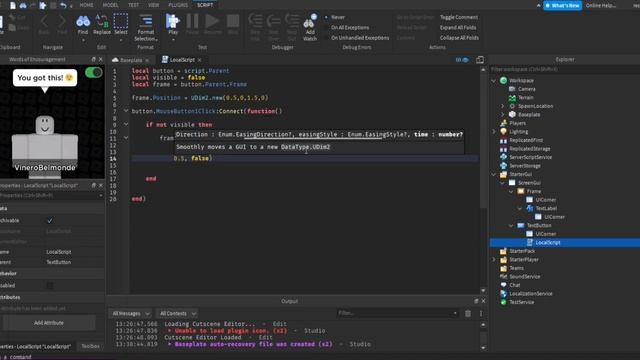Viewport: 640px width, 360px height.
Task: Click Collapse All Folds action
Action: [459, 38]
